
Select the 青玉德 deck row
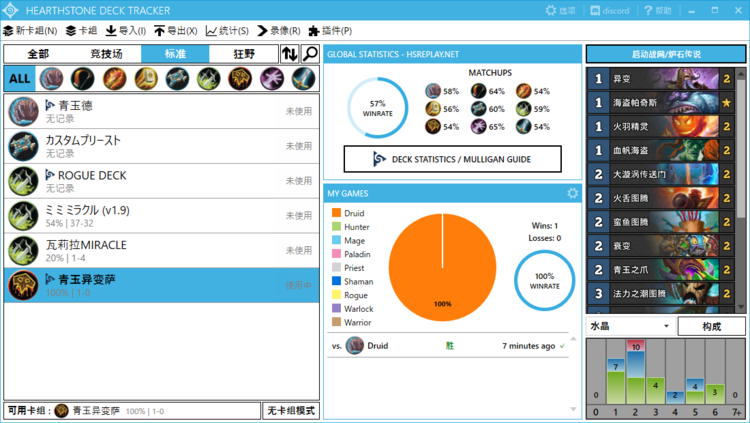[162, 111]
